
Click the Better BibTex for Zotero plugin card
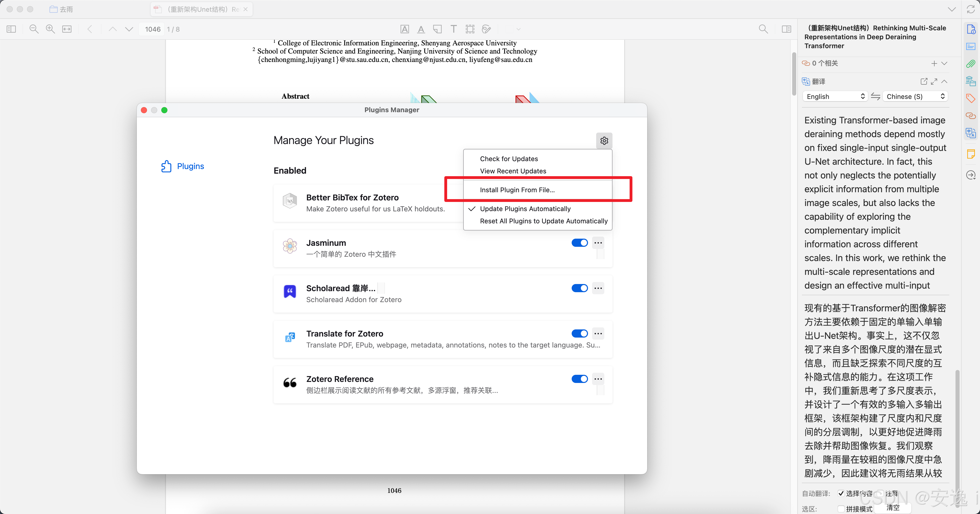coord(368,203)
